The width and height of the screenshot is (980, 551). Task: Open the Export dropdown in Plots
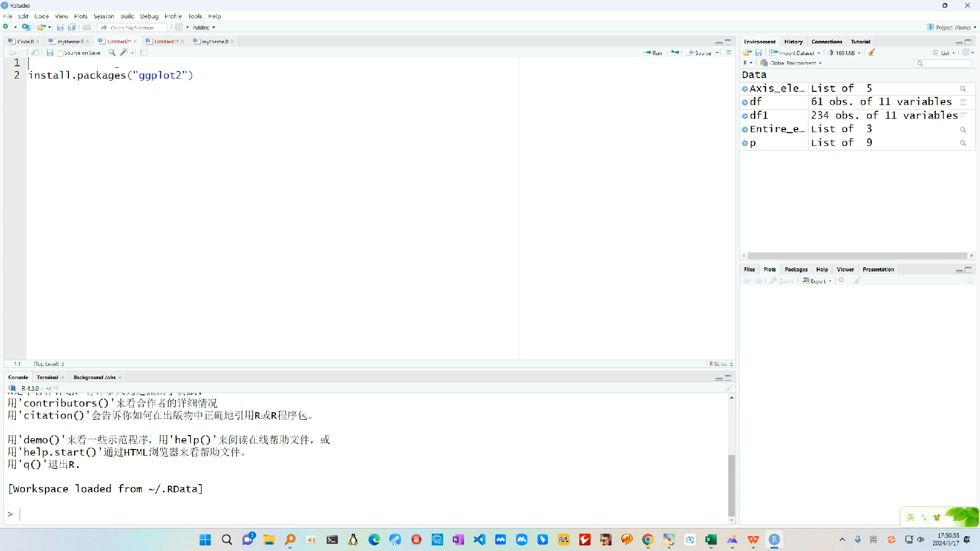[817, 281]
